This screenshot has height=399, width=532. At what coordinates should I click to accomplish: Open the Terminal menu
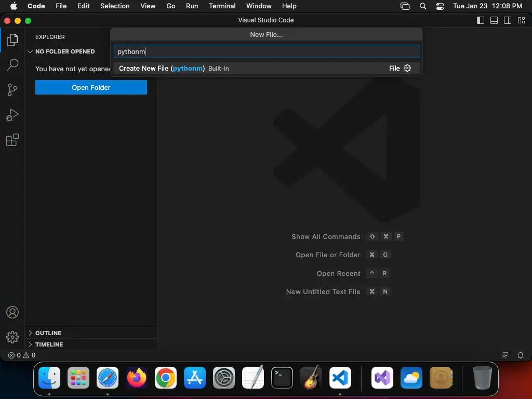[222, 6]
